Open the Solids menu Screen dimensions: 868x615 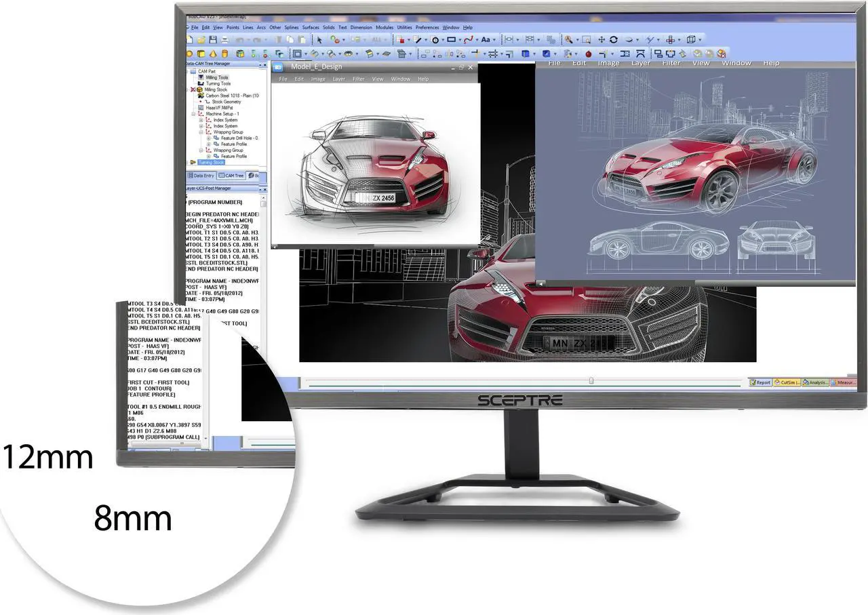click(329, 27)
